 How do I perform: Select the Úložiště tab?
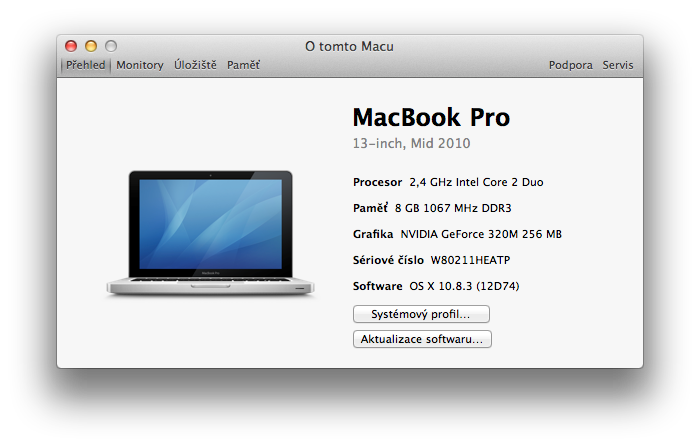coord(195,65)
